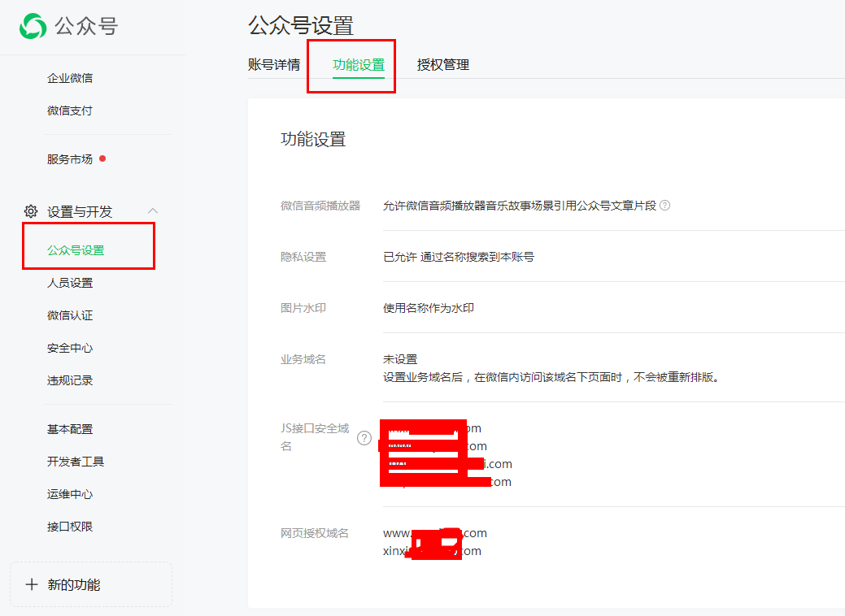Screen dimensions: 845x616
Task: Click help icon next to 微信音频播放器 description
Action: (664, 206)
